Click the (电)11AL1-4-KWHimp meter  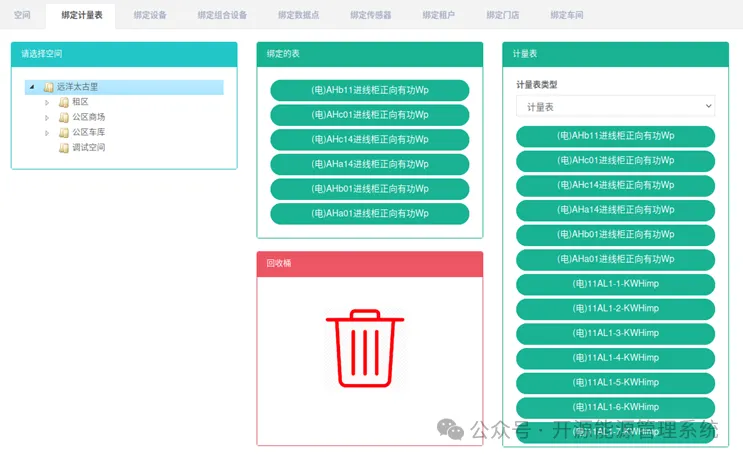(616, 358)
